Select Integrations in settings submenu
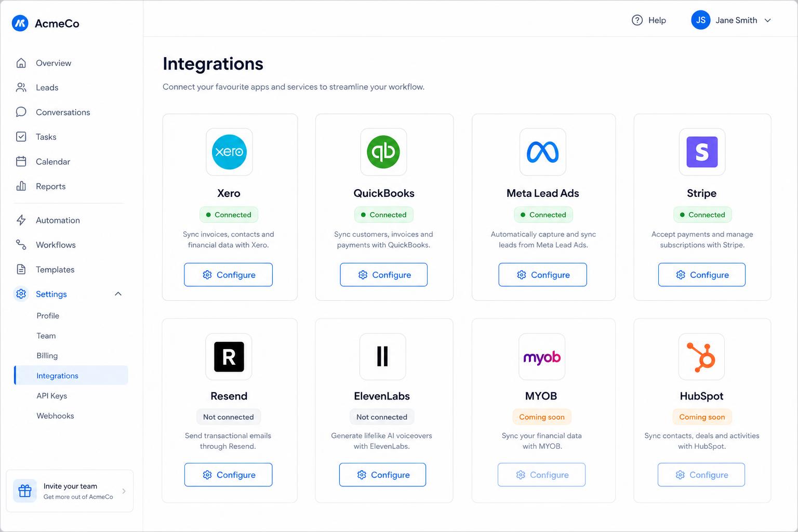The width and height of the screenshot is (798, 532). [71, 376]
